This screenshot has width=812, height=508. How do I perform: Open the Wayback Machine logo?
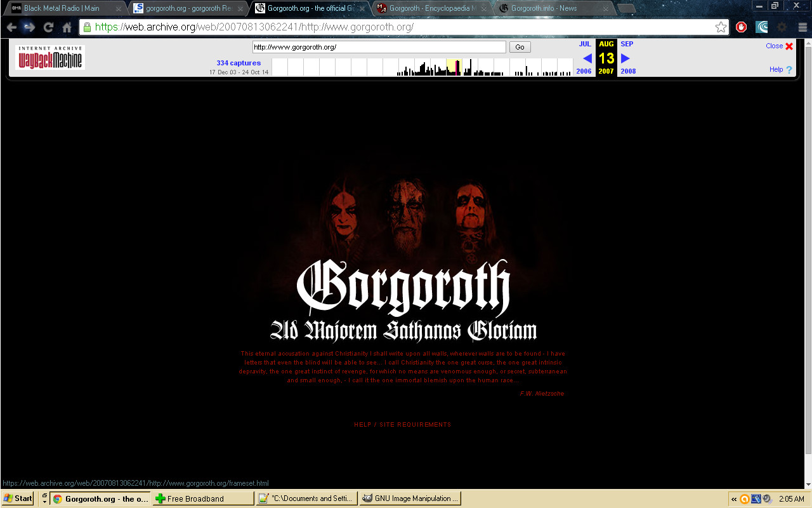pos(50,57)
